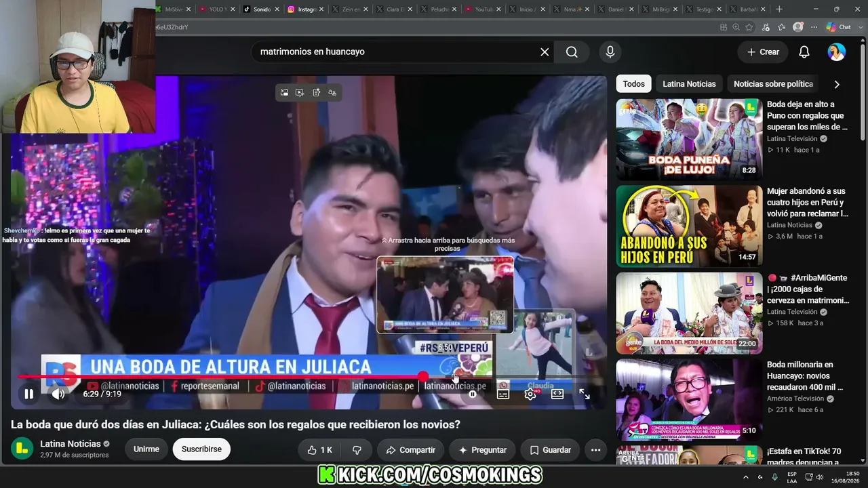
Task: Open the browser three-dot menu
Action: (813, 27)
